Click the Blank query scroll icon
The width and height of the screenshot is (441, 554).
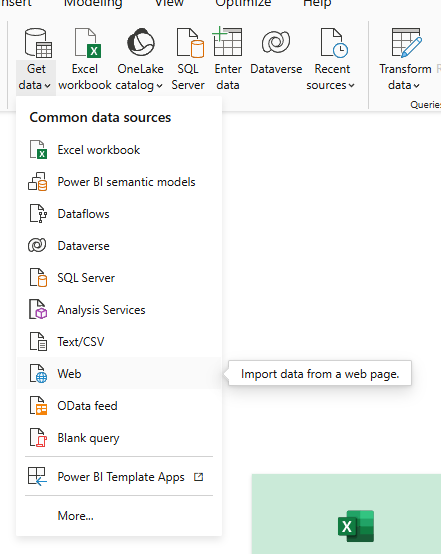38,438
